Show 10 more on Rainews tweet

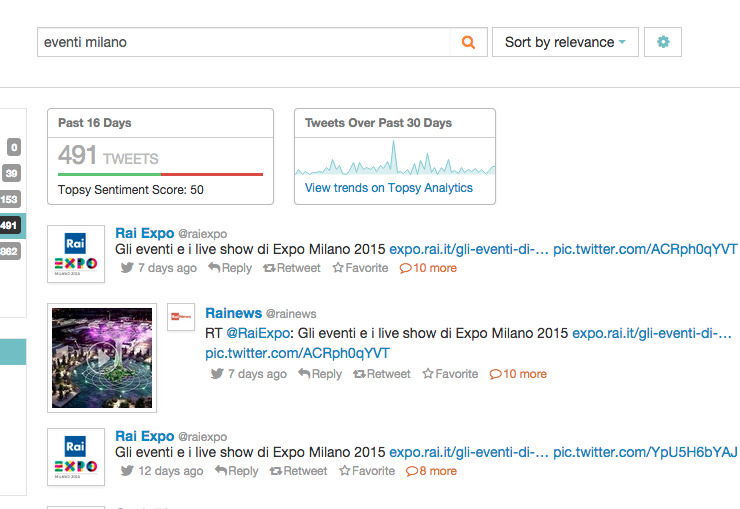tap(518, 374)
